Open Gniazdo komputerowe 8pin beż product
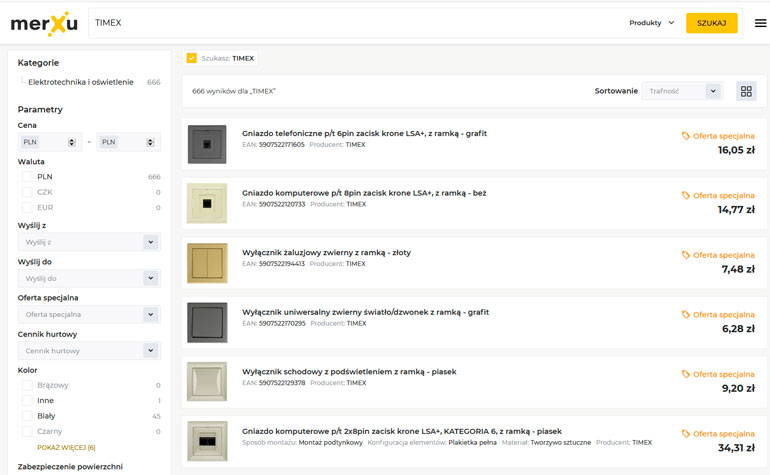The image size is (770, 475). [364, 193]
